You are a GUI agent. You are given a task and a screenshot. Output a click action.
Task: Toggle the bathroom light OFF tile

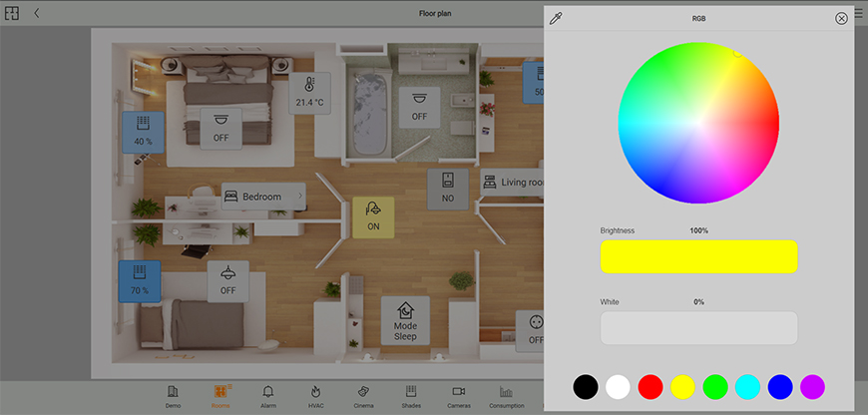(x=419, y=106)
